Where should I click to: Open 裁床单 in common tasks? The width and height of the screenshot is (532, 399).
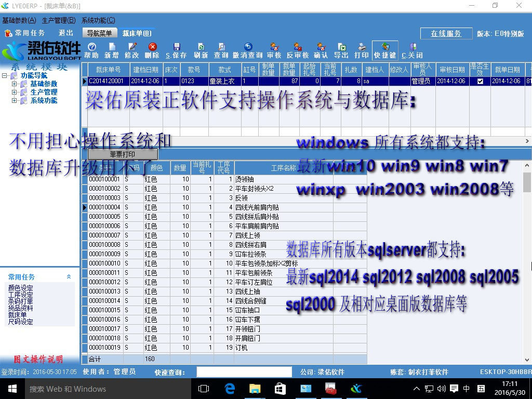[17, 315]
